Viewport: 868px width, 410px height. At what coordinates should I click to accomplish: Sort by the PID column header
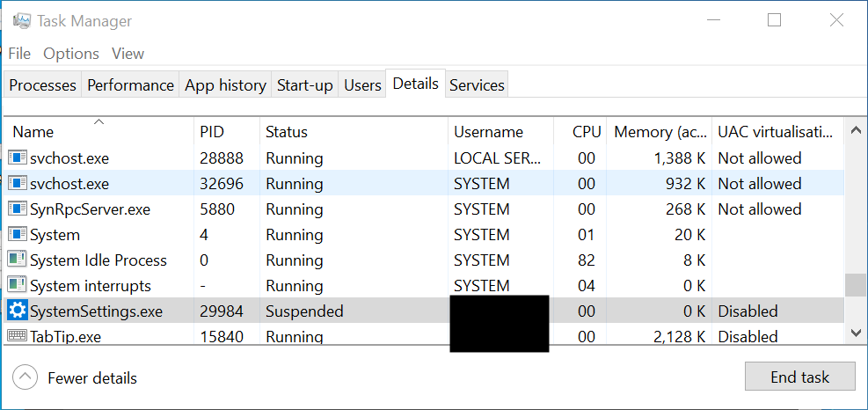[x=227, y=132]
